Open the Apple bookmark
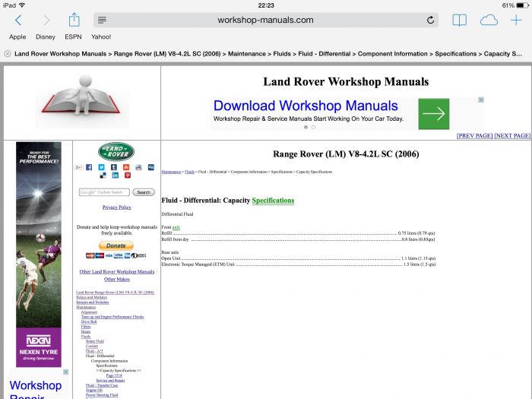Screen dimensions: 532x399 point(17,36)
